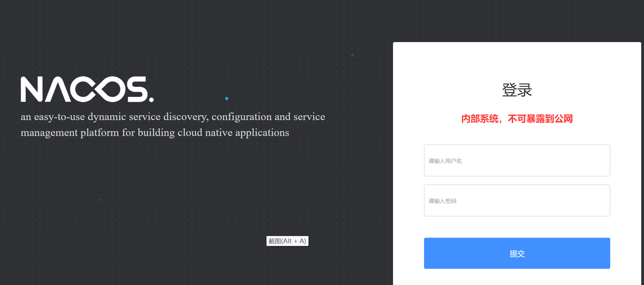Click the tagline starting 'an easy-to-use dynamic service'

tap(173, 125)
